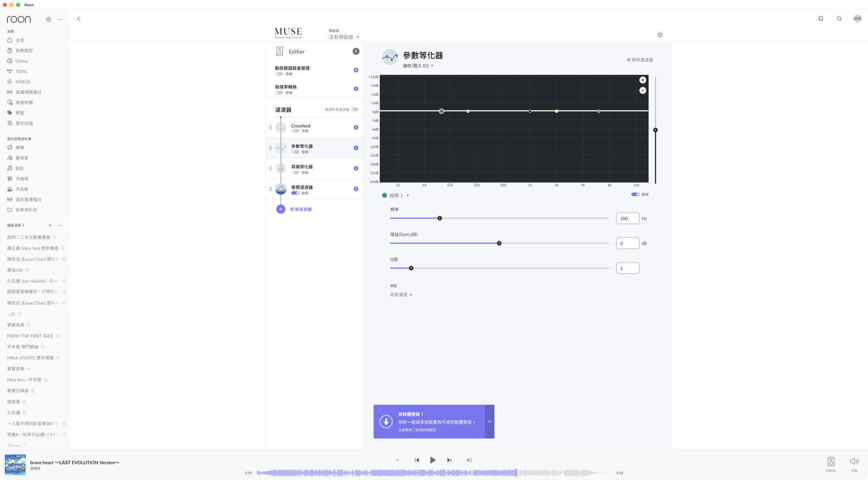
Task: Toggle 動態範圍錄量管理 switch
Action: pos(279,74)
